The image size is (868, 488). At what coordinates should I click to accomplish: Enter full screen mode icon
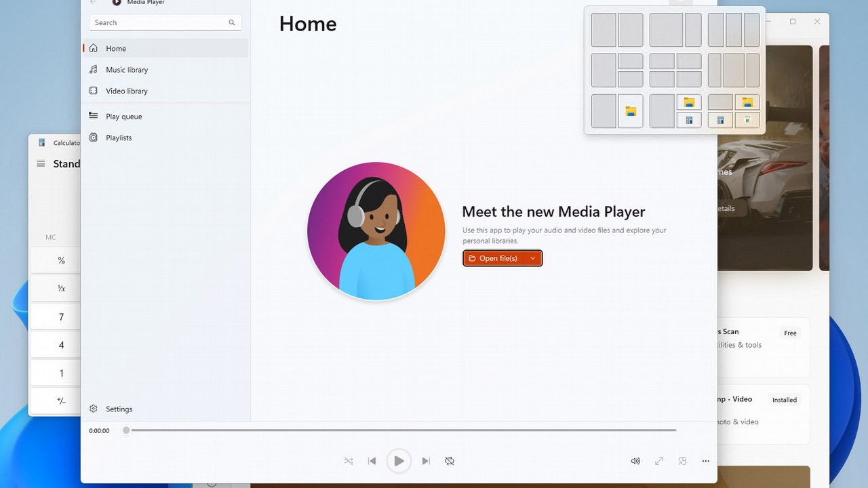pos(659,461)
